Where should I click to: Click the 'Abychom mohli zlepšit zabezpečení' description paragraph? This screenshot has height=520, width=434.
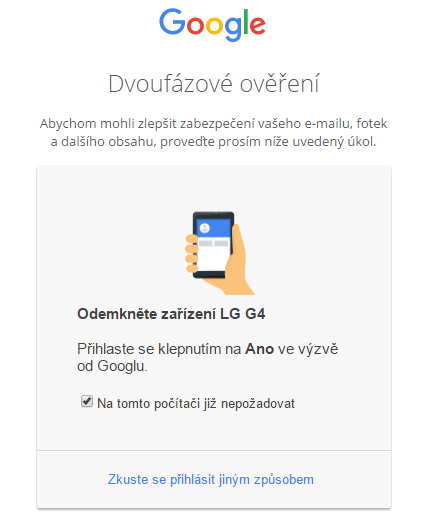point(214,133)
